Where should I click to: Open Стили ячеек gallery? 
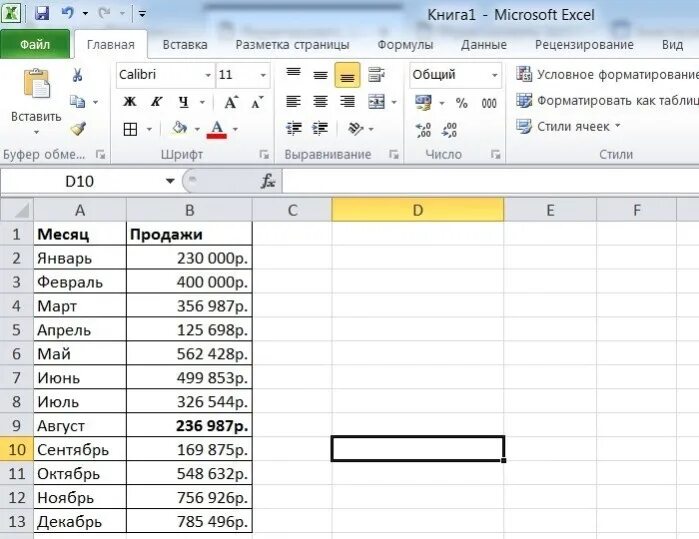(x=568, y=127)
